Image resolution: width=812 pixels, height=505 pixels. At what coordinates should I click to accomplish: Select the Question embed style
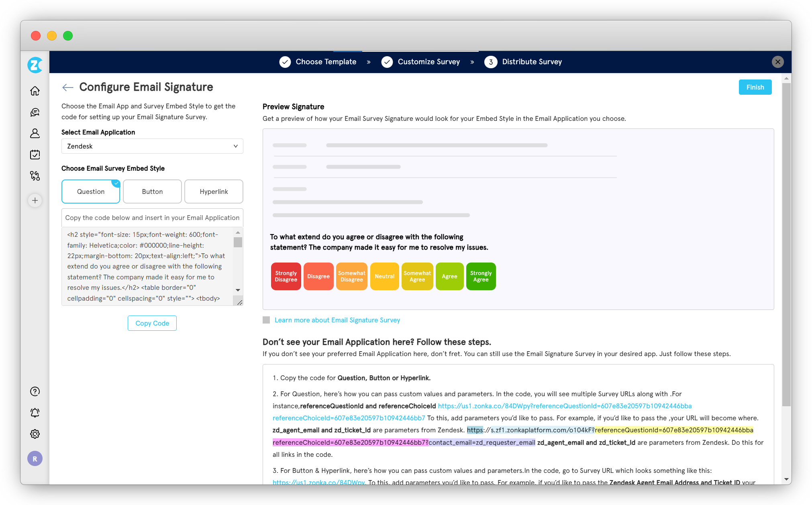91,191
